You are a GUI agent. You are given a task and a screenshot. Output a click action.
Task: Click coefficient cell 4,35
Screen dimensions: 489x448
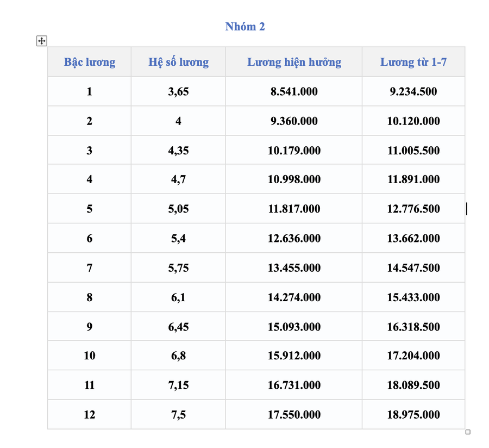tap(178, 150)
